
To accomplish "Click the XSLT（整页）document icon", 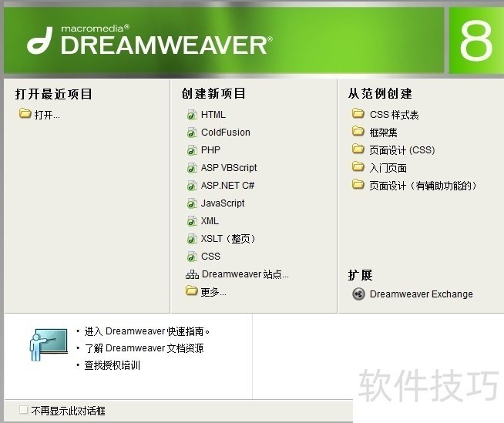I will pos(192,239).
